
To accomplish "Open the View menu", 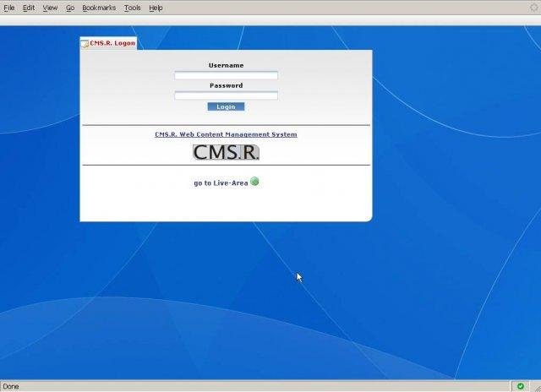I will pyautogui.click(x=50, y=8).
